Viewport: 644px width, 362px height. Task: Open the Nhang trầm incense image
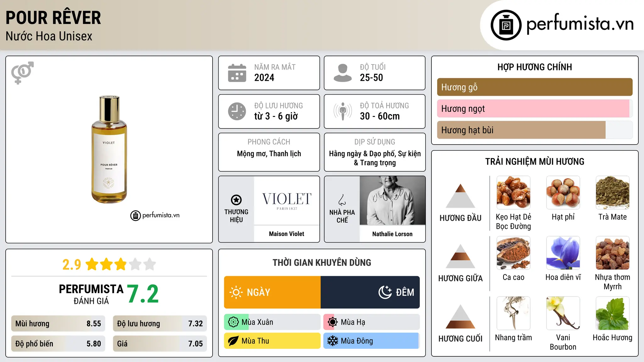[513, 313]
